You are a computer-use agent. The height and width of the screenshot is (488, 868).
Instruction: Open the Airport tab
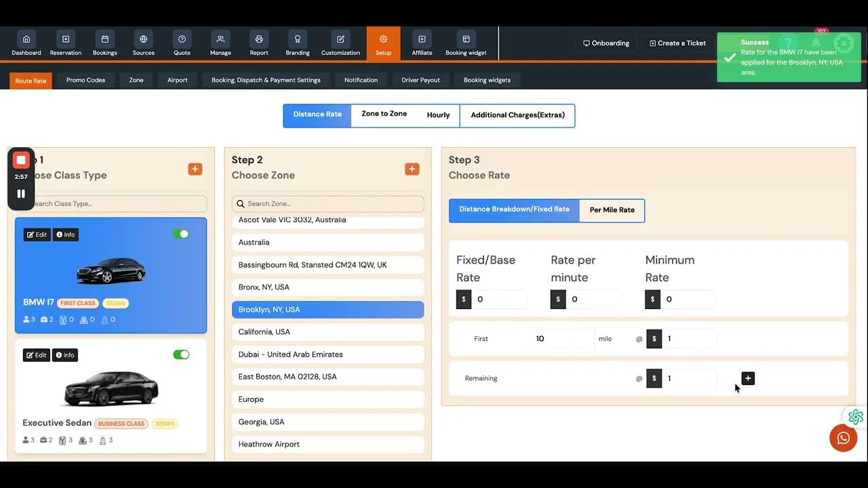click(x=178, y=80)
